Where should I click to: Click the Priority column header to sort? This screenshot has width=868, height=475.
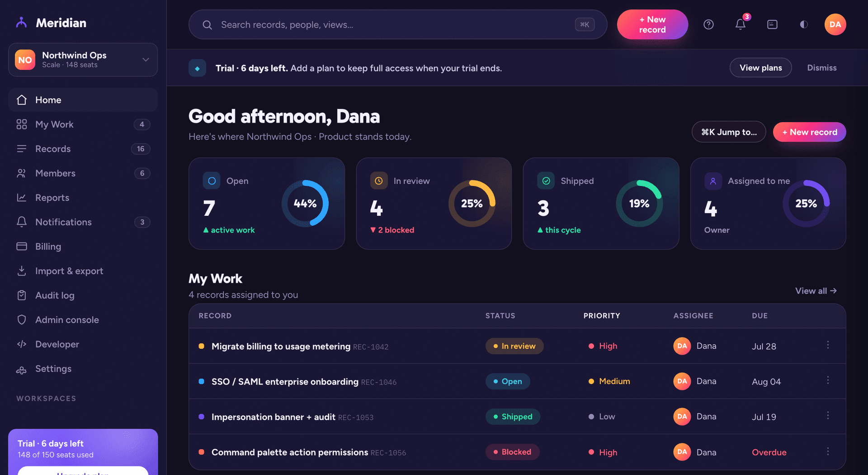(601, 316)
